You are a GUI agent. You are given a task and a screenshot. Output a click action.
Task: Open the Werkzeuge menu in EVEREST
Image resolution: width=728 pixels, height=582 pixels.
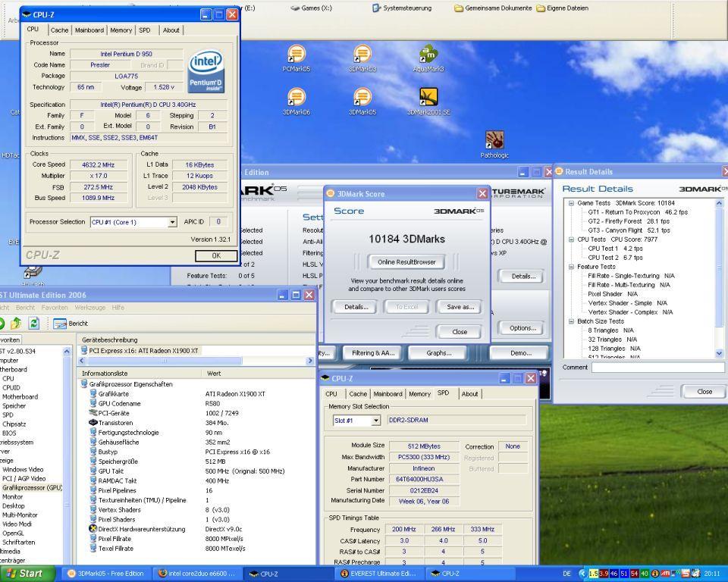(90, 307)
